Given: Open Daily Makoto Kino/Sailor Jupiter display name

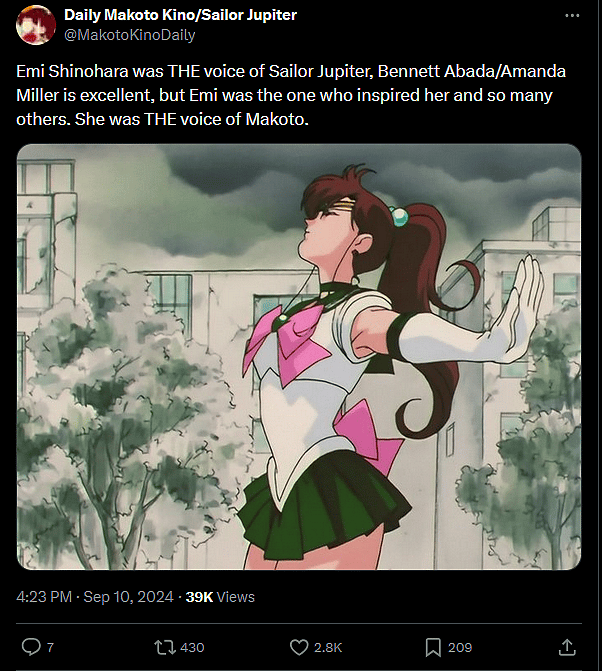Looking at the screenshot, I should click(180, 15).
